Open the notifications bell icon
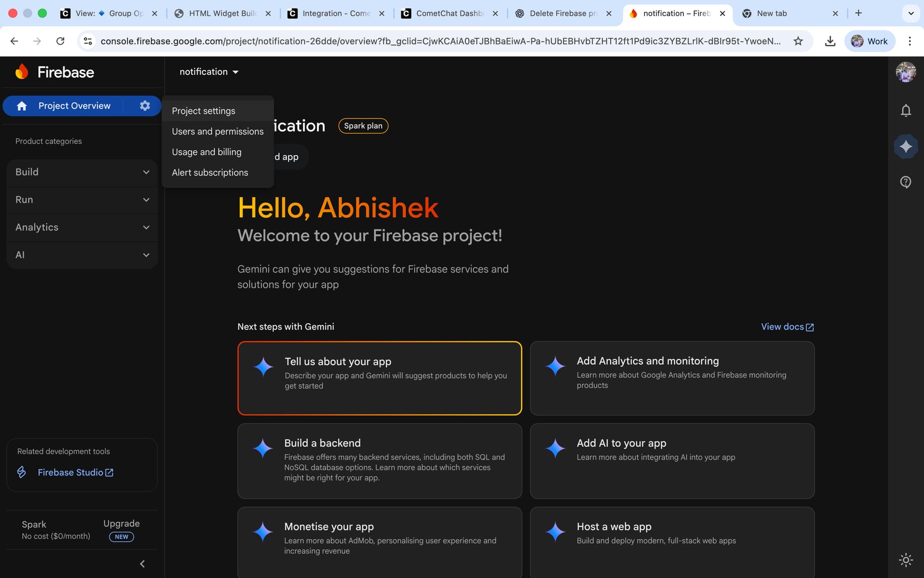This screenshot has width=924, height=578. click(x=905, y=111)
